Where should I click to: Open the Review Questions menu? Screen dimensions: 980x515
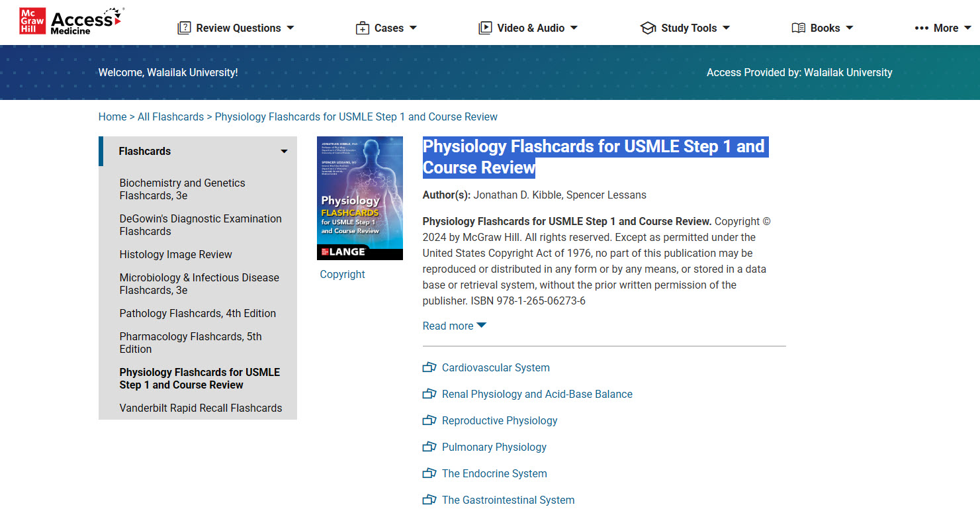[x=236, y=28]
